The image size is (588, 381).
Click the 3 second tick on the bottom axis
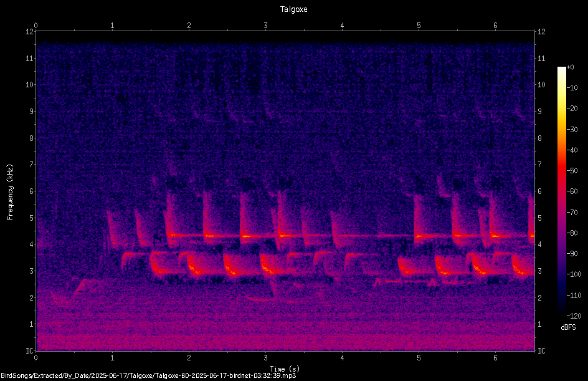pyautogui.click(x=265, y=358)
